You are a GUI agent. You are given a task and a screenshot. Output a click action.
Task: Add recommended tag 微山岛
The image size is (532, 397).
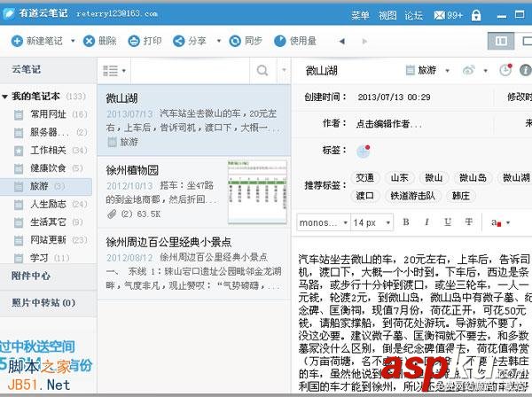[x=473, y=177]
